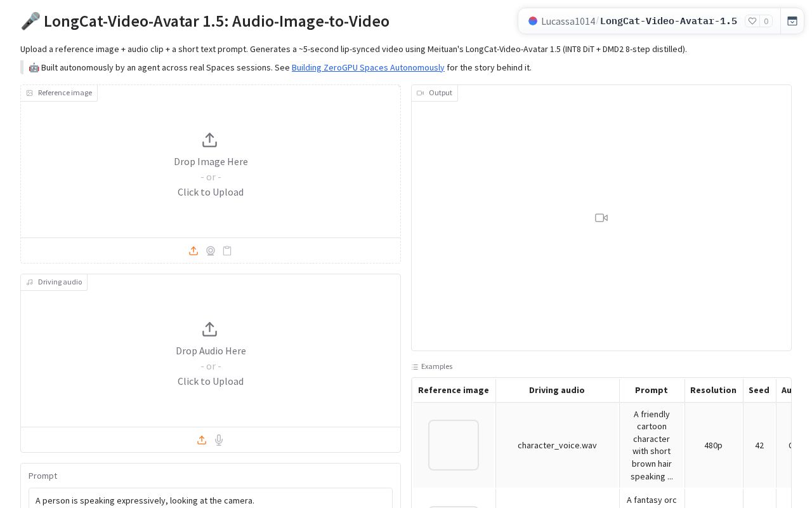Click character_voice.wav example cell

pyautogui.click(x=557, y=445)
